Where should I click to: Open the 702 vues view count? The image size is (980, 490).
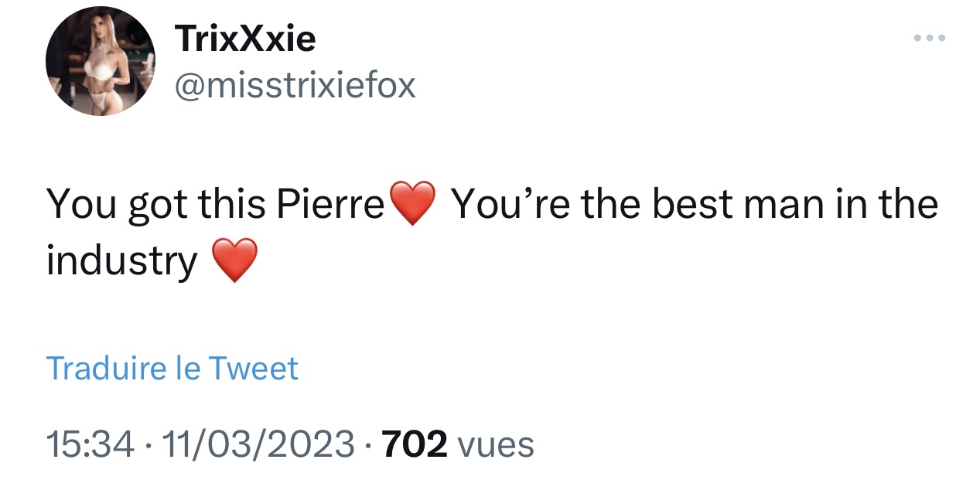(x=458, y=444)
